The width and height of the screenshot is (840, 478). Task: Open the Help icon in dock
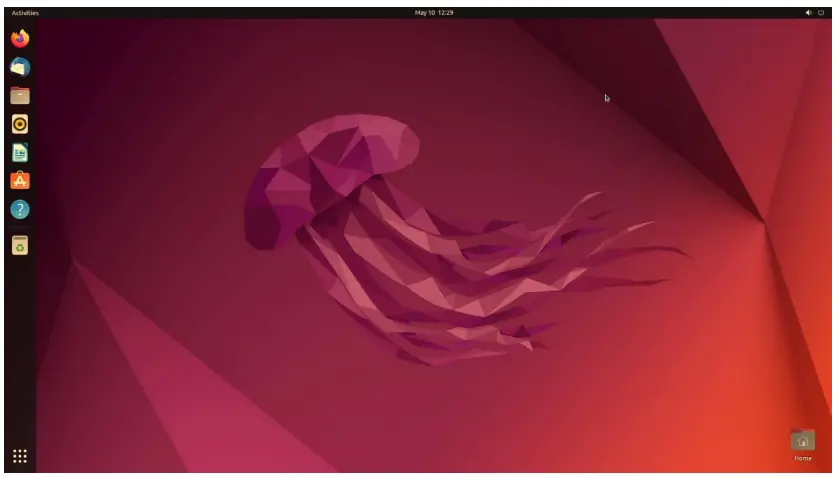point(20,210)
